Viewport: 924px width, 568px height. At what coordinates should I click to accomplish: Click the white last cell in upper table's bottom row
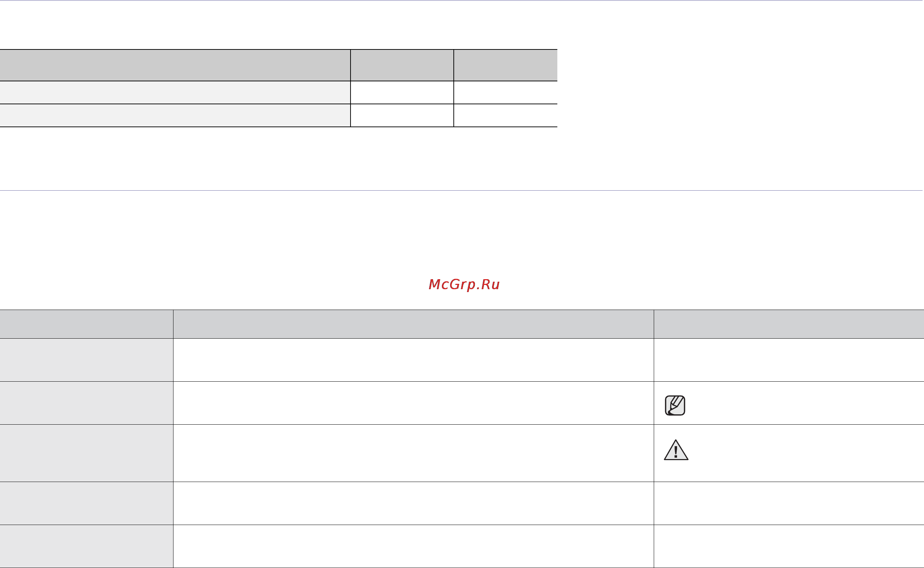point(506,115)
